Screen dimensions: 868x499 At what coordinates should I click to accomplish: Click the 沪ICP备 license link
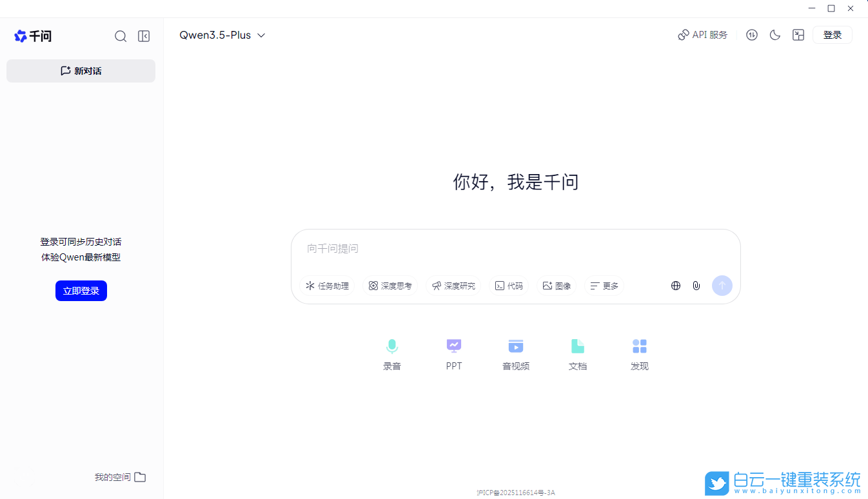[516, 493]
